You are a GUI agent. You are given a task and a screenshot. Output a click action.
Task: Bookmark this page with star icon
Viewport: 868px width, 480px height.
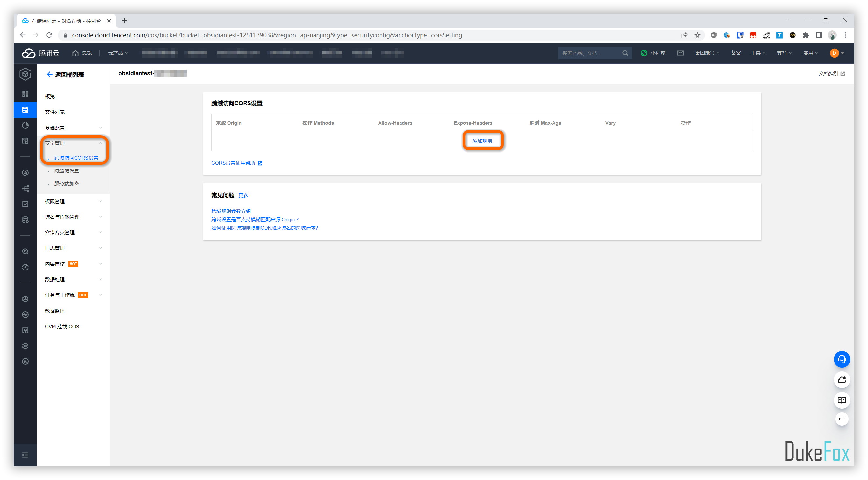[697, 35]
